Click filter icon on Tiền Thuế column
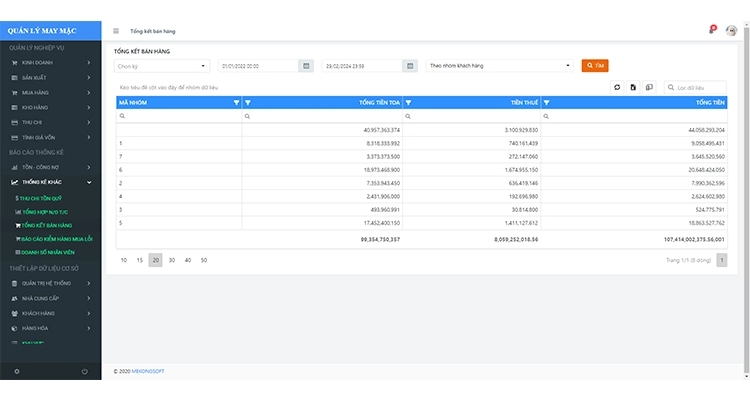Image resolution: width=750 pixels, height=400 pixels. (547, 102)
